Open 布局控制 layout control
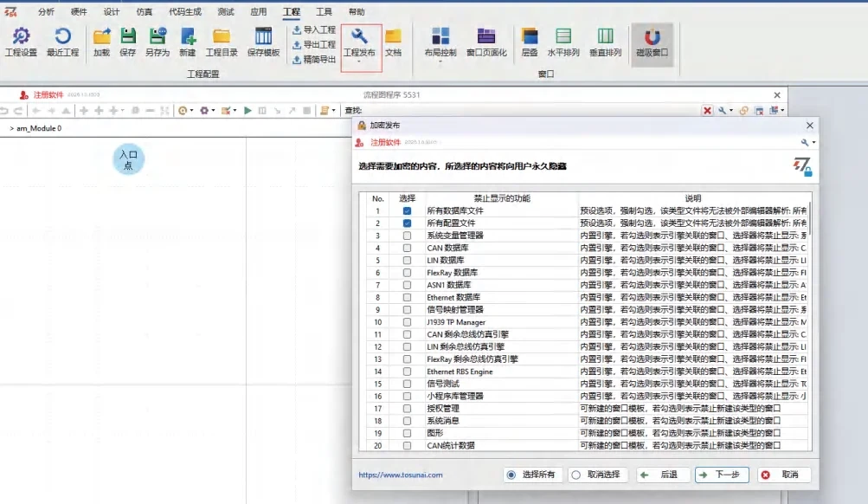This screenshot has width=868, height=504. [440, 42]
